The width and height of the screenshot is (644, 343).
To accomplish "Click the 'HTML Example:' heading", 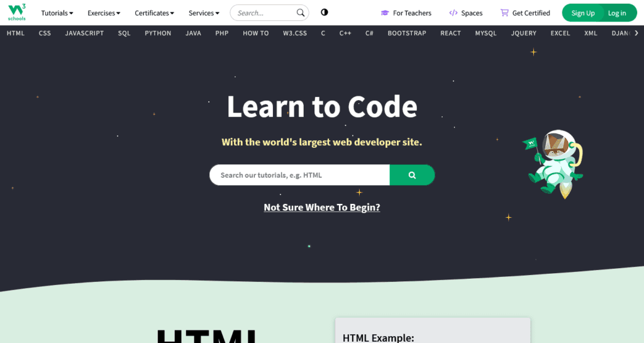I will coord(378,338).
